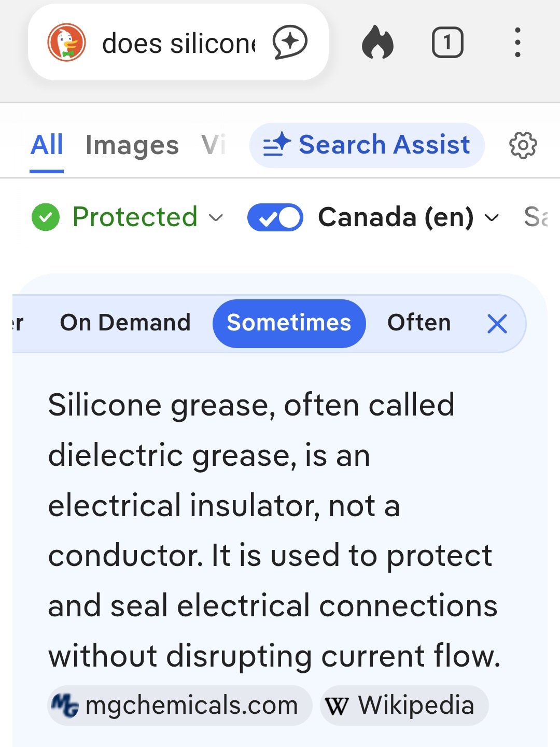Select the All results tab
The height and width of the screenshot is (747, 560).
[47, 145]
